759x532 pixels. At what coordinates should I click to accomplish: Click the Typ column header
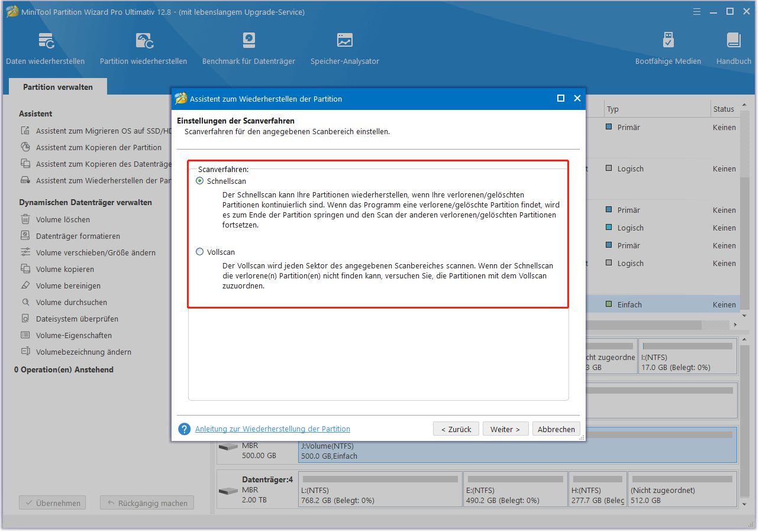click(x=657, y=109)
